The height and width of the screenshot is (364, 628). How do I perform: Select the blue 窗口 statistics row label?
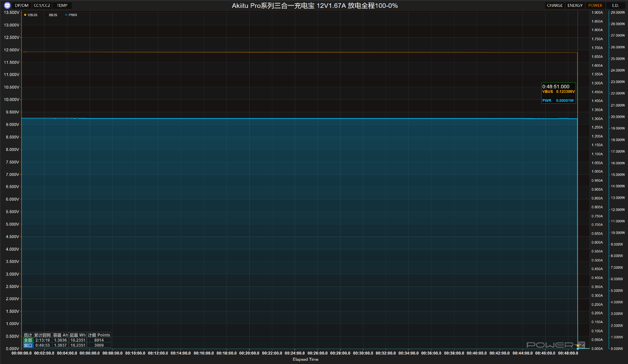pyautogui.click(x=28, y=345)
